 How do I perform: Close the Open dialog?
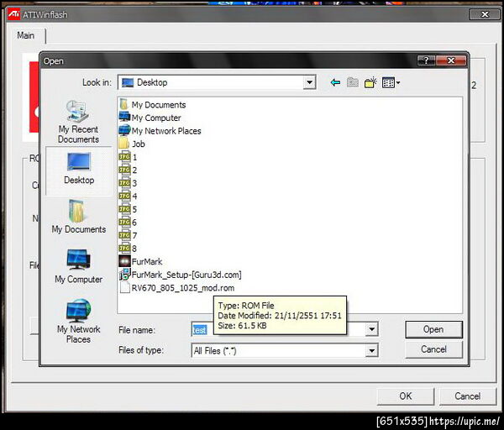click(451, 60)
